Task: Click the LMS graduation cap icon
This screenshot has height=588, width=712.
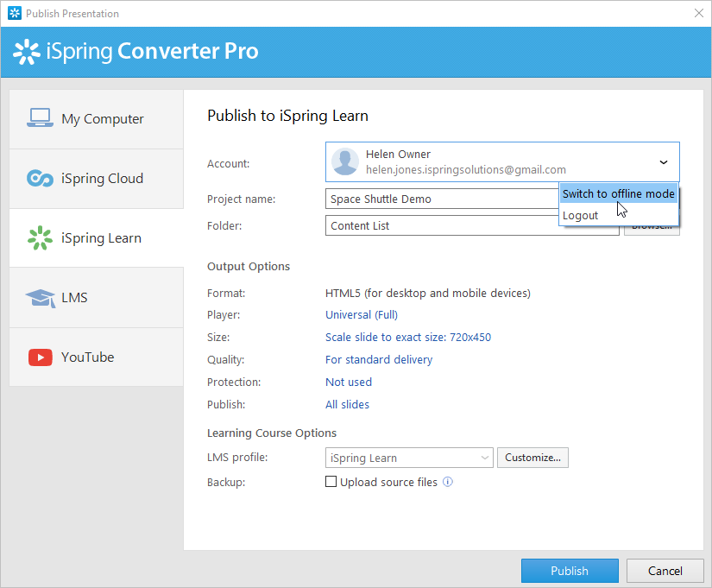Action: coord(41,298)
